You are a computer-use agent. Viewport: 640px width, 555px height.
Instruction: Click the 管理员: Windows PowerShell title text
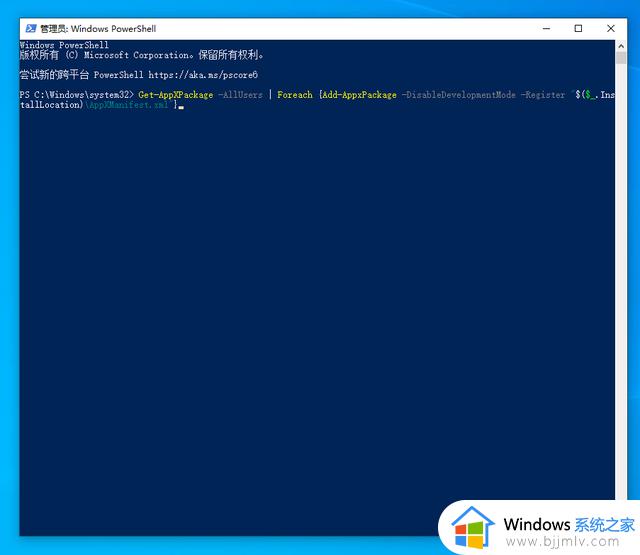coord(98,29)
